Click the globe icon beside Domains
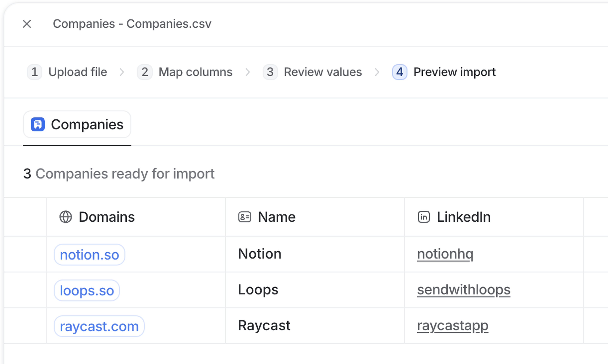Image resolution: width=608 pixels, height=364 pixels. 66,217
